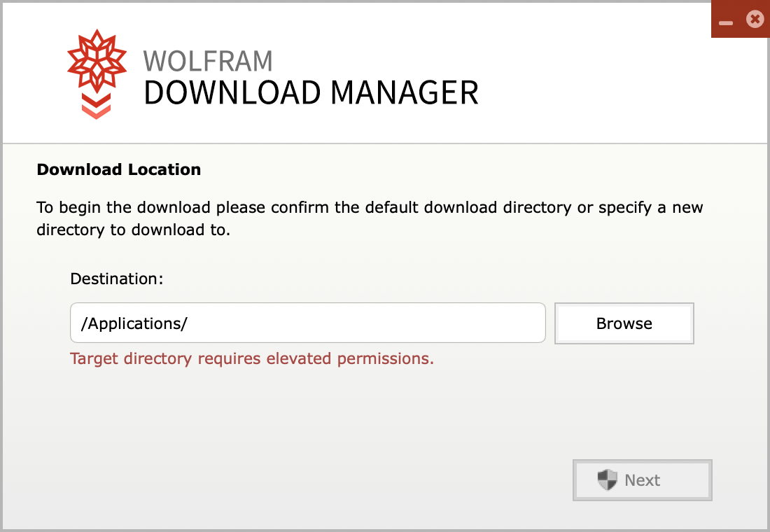Click the gray WOLFRAM title text

click(x=208, y=62)
